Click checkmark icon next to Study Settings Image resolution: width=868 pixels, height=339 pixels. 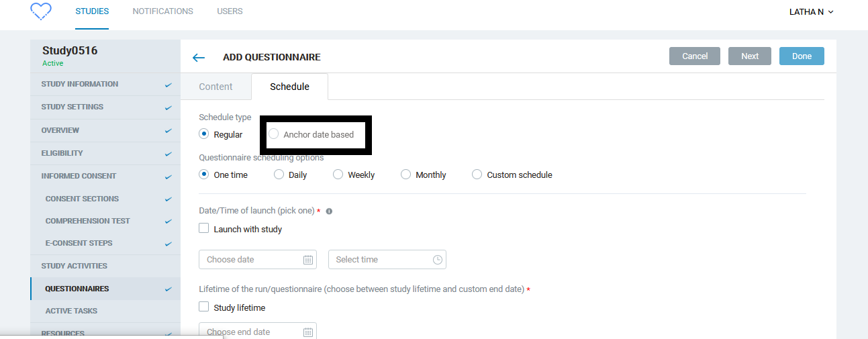tap(168, 108)
